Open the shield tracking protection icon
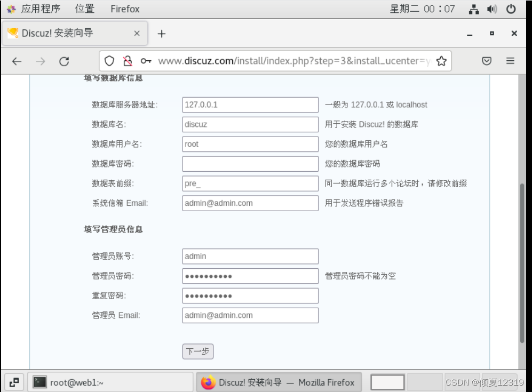 point(109,61)
